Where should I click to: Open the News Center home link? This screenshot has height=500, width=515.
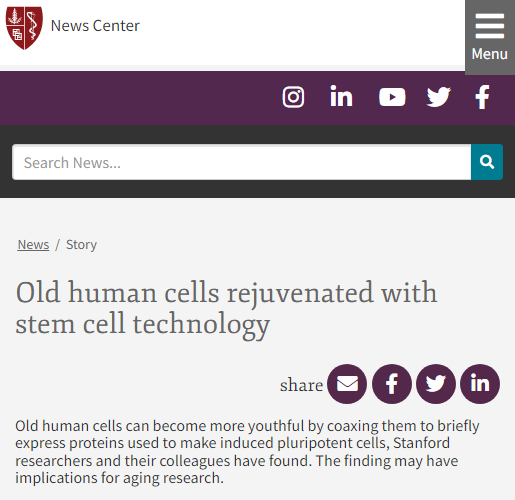95,26
